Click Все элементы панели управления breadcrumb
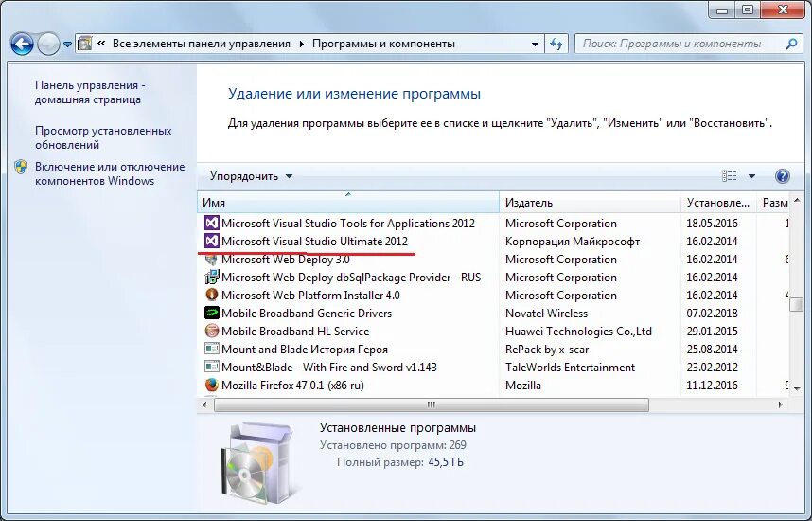Image resolution: width=812 pixels, height=521 pixels. [202, 45]
